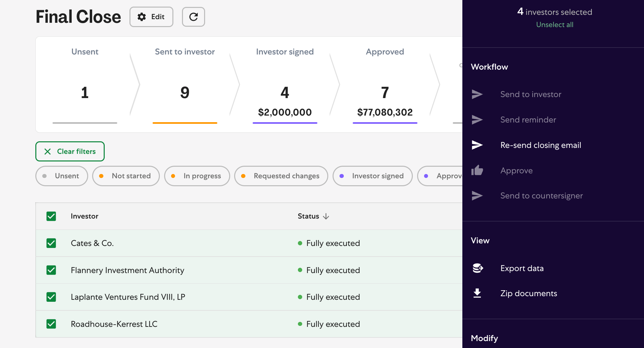Click the Send to countersigner icon

click(x=477, y=196)
